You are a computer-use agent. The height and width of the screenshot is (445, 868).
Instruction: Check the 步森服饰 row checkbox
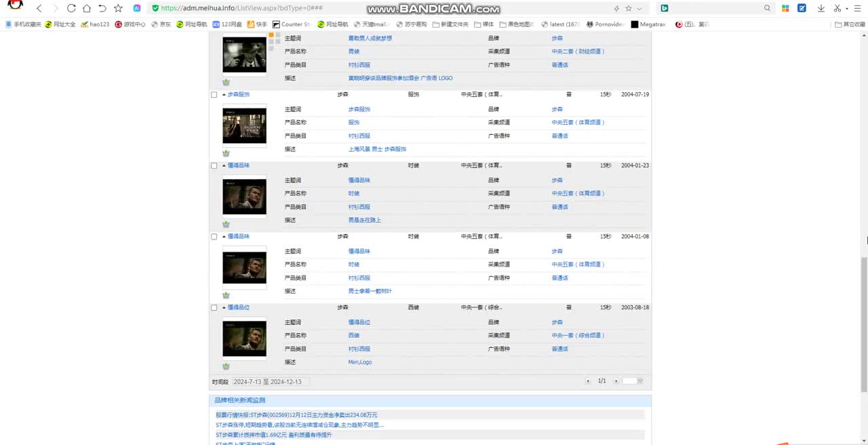click(214, 95)
